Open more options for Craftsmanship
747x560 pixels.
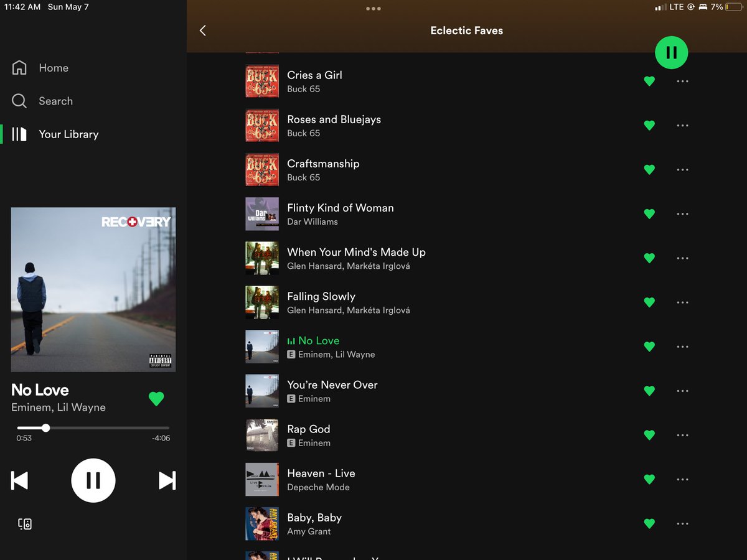(682, 169)
